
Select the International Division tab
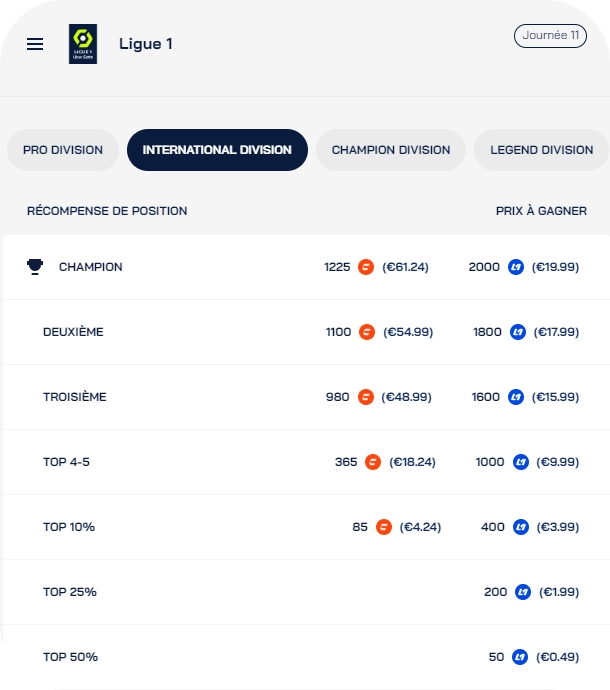[x=217, y=150]
